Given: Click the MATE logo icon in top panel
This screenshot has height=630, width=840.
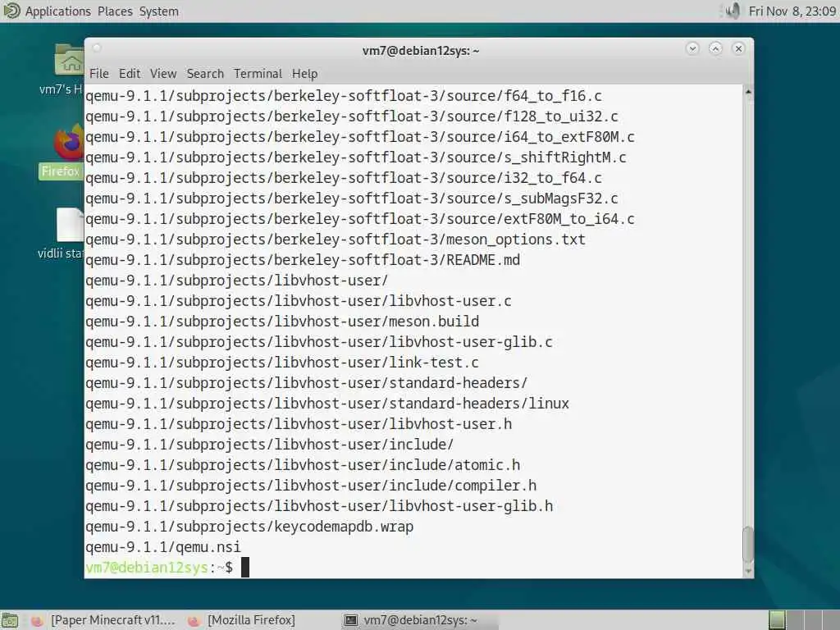Looking at the screenshot, I should pyautogui.click(x=11, y=11).
